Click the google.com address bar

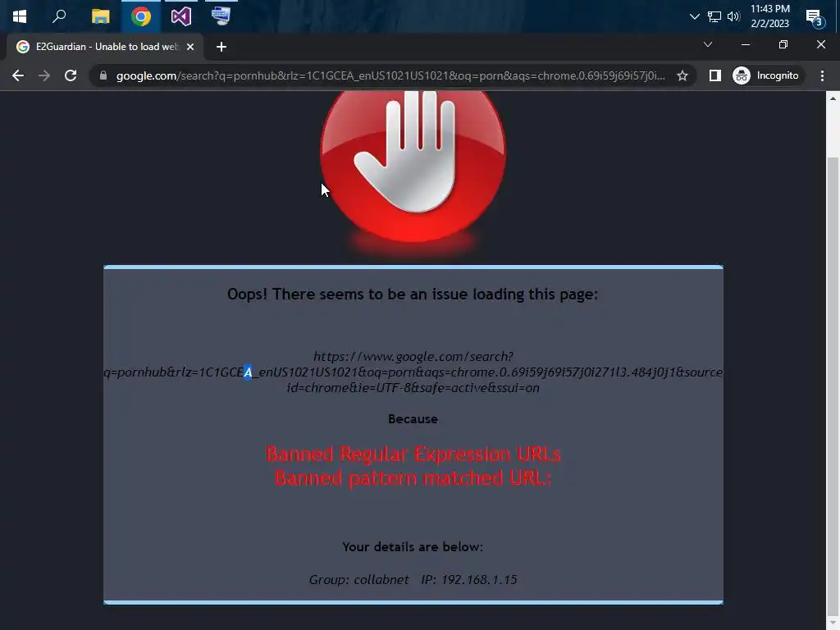[x=391, y=75]
